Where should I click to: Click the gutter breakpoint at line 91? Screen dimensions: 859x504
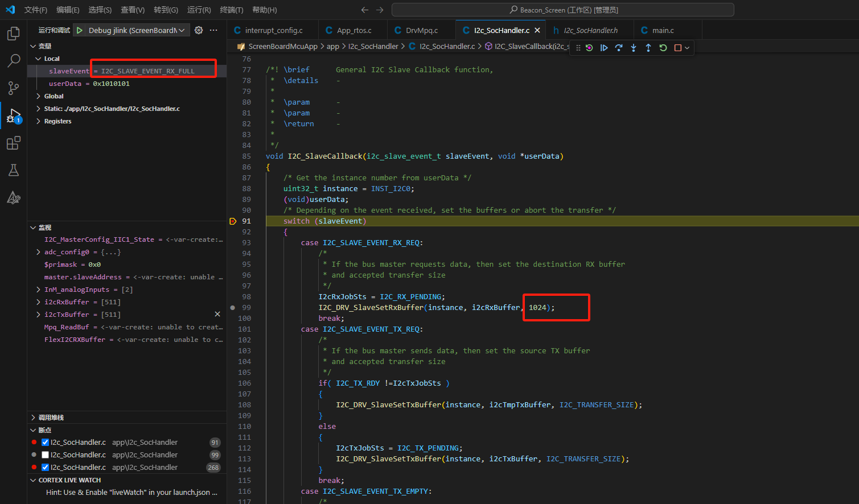pos(232,221)
